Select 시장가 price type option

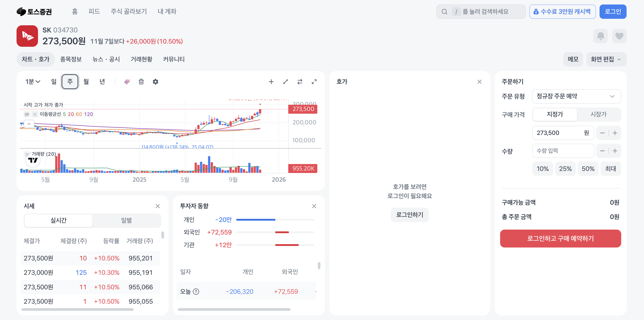tap(598, 114)
